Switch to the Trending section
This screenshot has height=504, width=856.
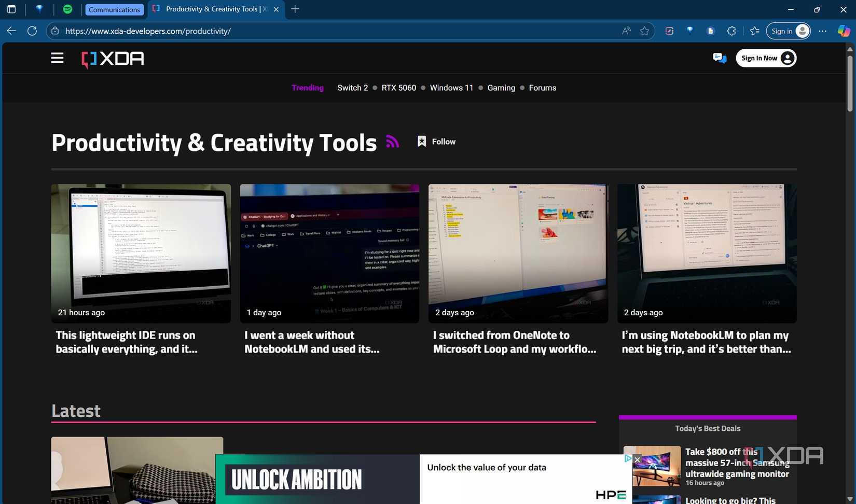coord(307,88)
